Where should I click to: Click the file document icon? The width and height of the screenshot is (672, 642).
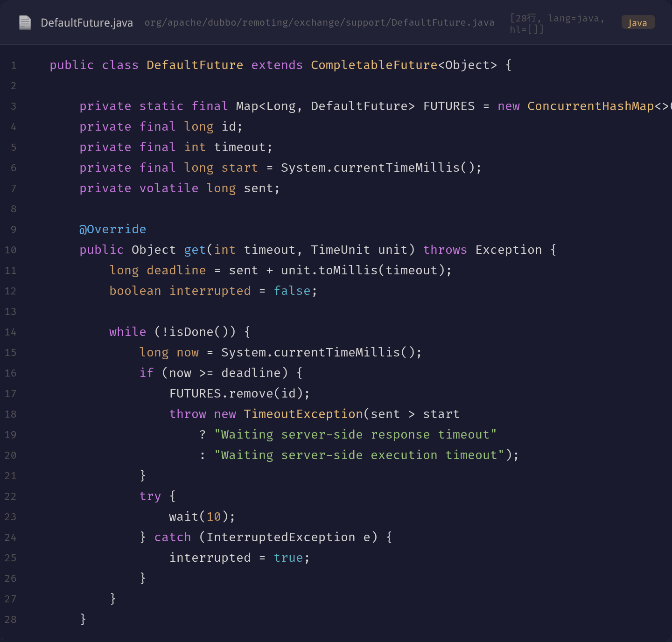point(25,22)
